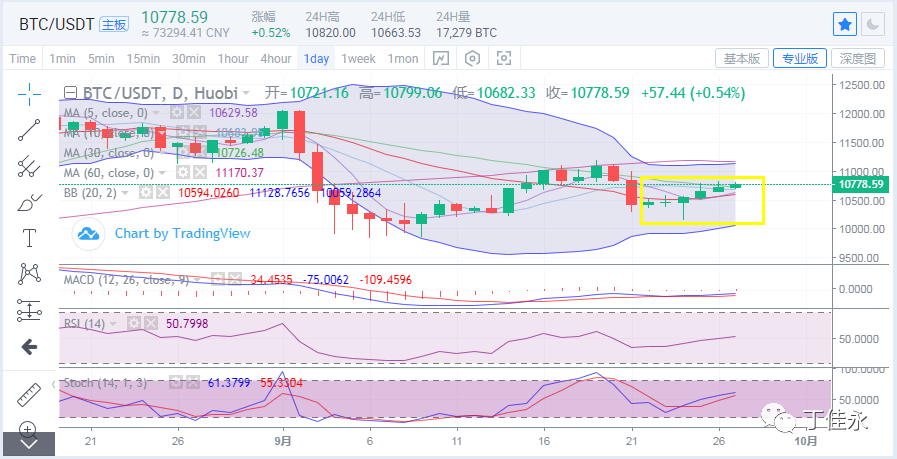Click the 24H量 value 17,279 BTC
This screenshot has height=459, width=897.
[x=466, y=33]
